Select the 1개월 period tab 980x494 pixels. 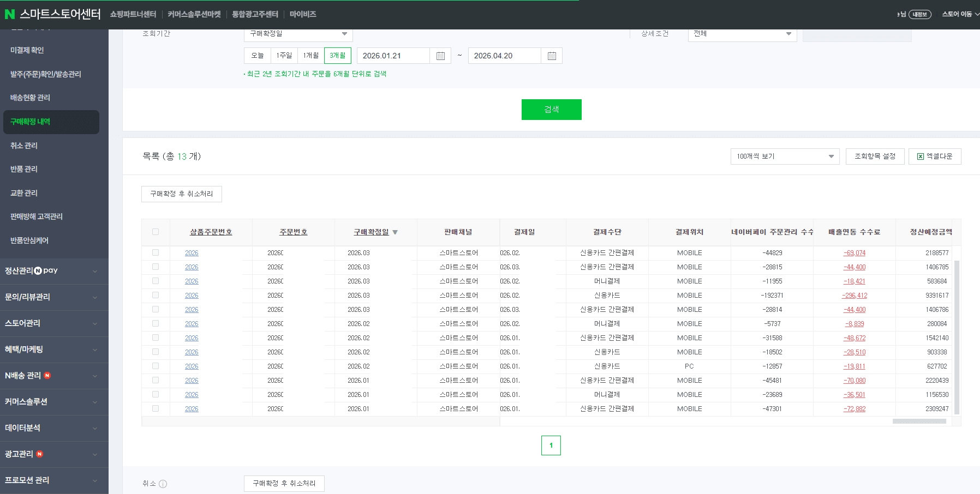pos(311,56)
